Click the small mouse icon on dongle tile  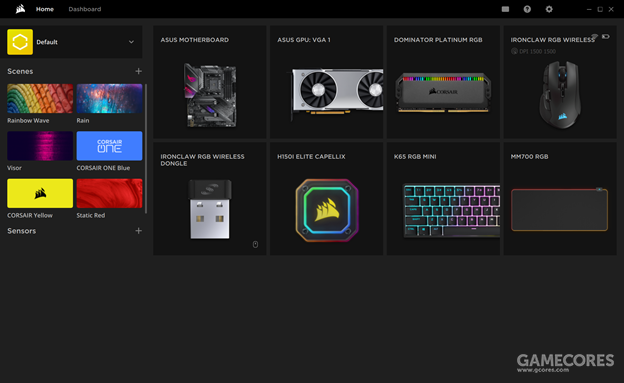click(255, 244)
